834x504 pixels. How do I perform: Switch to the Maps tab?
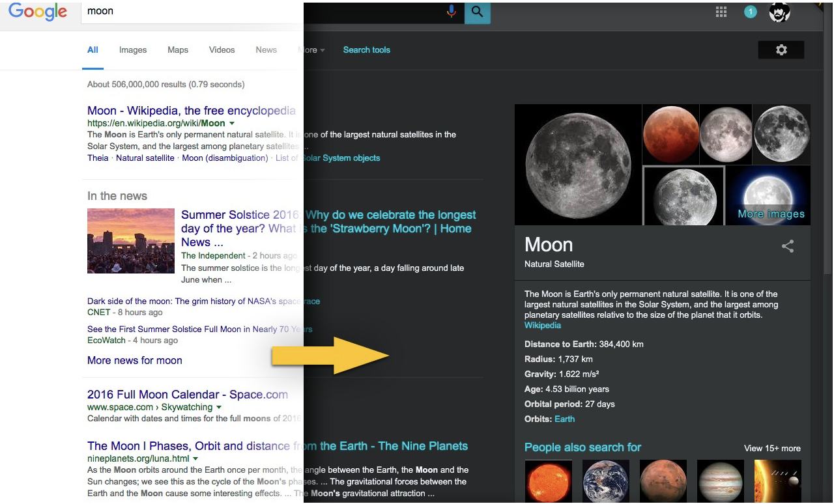pos(178,50)
